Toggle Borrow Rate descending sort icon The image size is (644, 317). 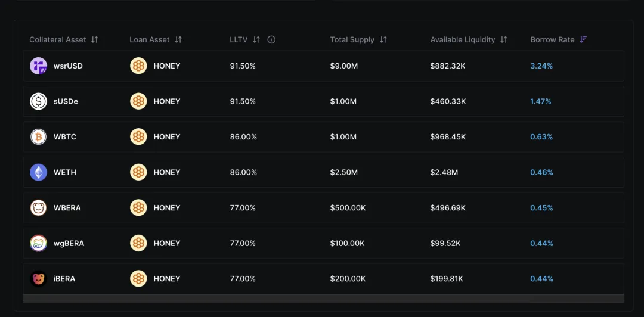pos(583,40)
